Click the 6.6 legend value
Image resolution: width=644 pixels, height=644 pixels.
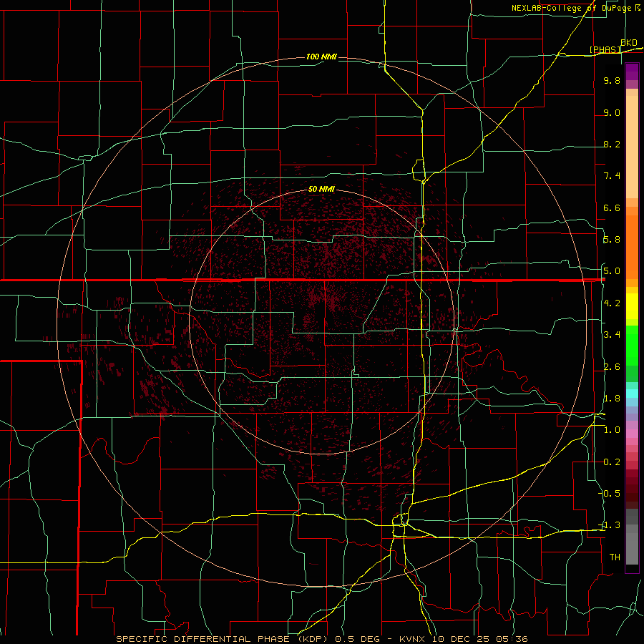click(612, 208)
